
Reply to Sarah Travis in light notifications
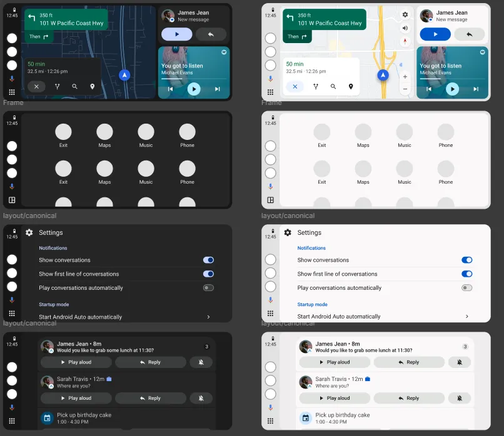pos(409,398)
